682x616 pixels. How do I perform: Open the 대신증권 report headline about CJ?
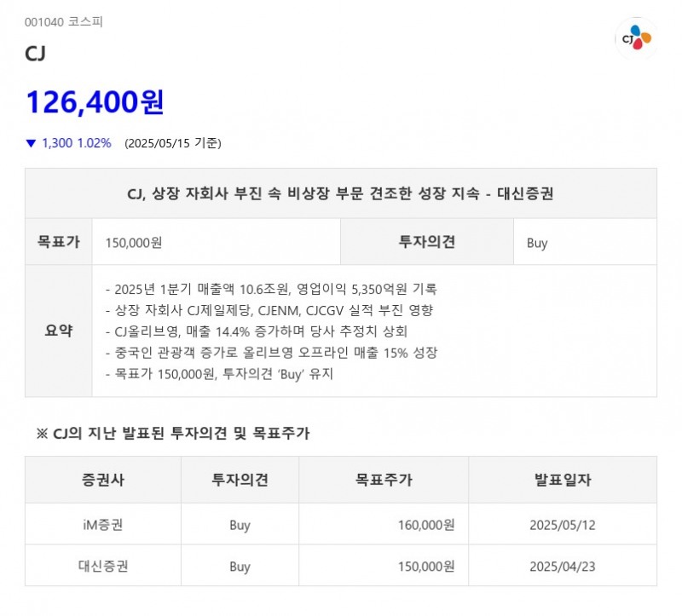coord(341,194)
